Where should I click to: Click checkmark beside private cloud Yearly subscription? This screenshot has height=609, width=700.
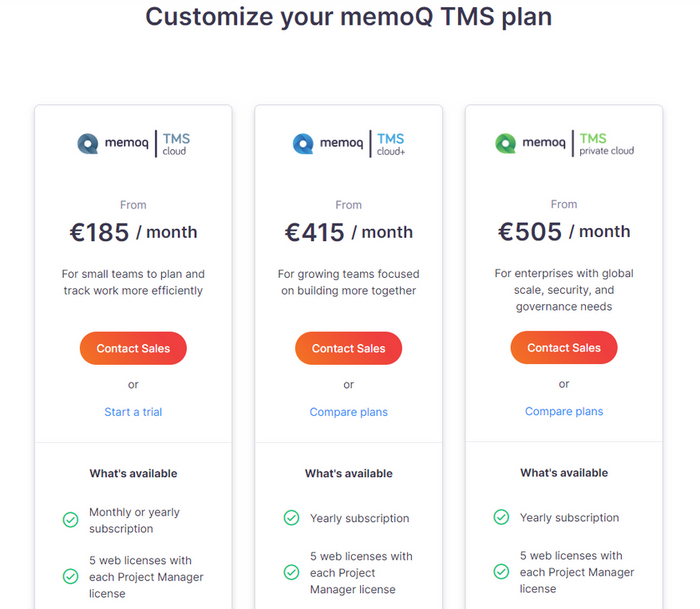(x=502, y=517)
